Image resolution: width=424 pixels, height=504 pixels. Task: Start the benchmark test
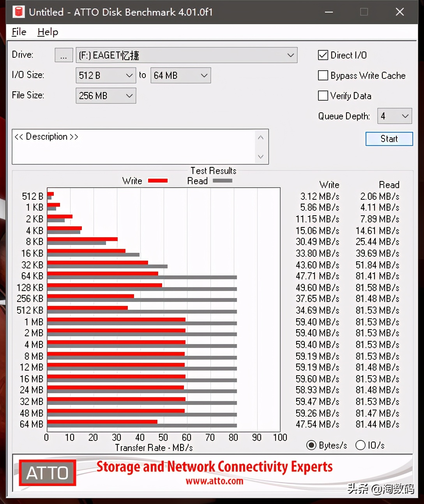[x=389, y=139]
